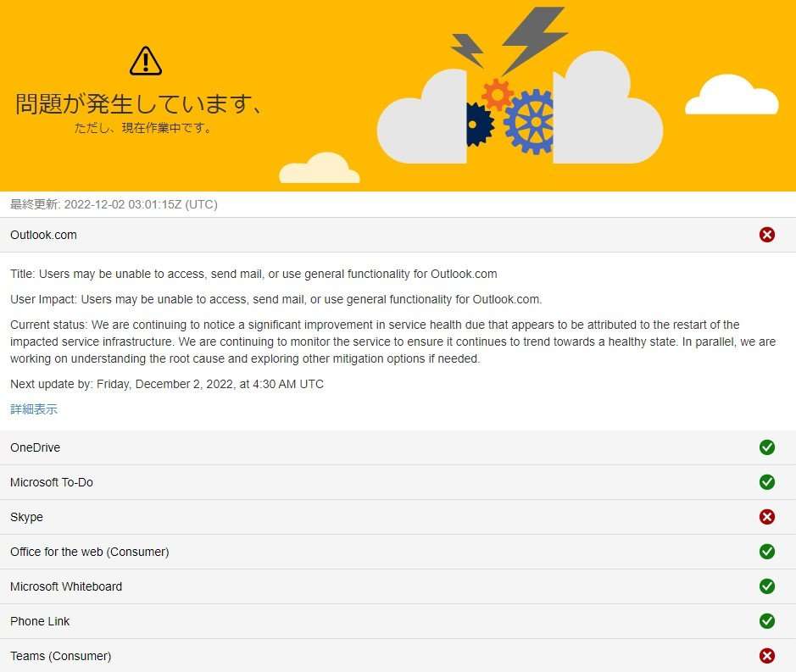
Task: Expand the OneDrive service row
Action: [x=398, y=447]
